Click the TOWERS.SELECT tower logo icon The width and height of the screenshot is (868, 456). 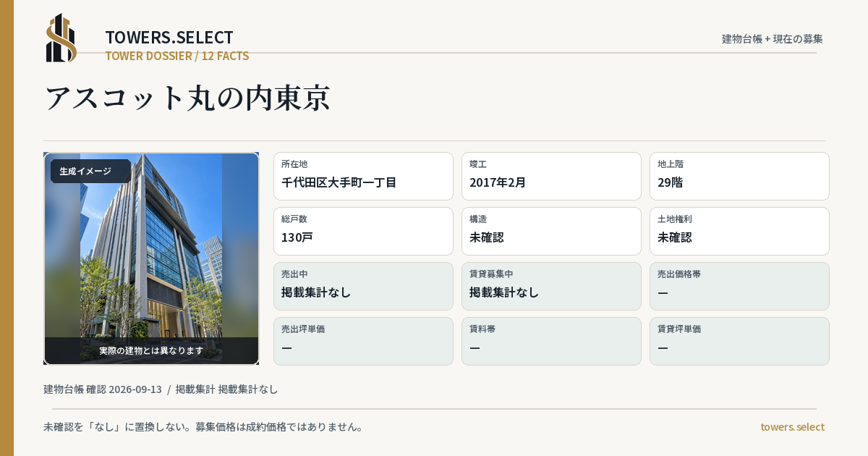click(61, 38)
